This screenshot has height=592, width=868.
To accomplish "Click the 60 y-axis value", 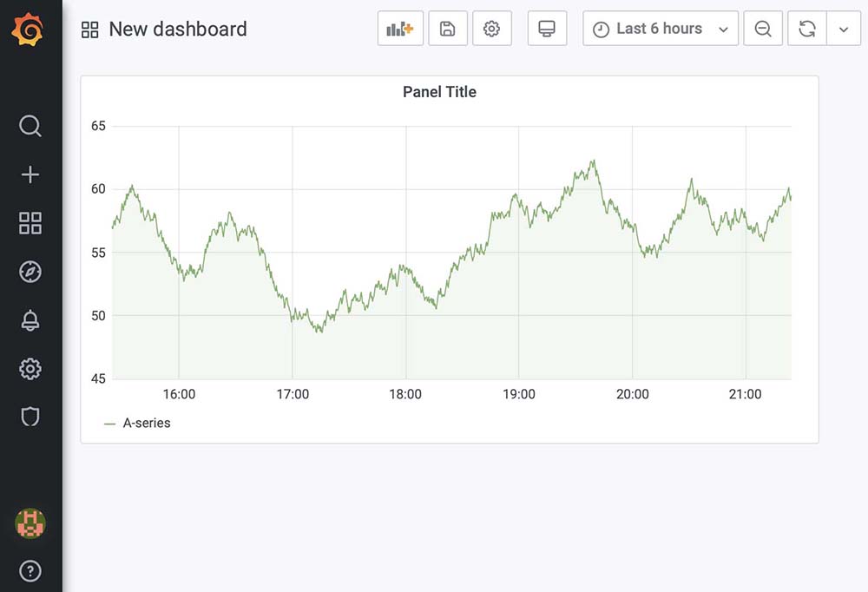I will 98,189.
